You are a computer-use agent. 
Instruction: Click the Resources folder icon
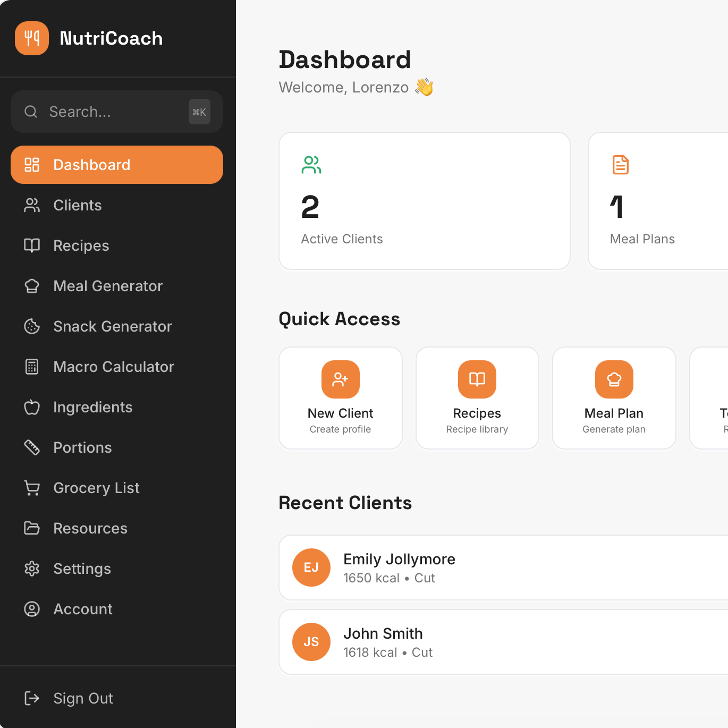pos(32,528)
